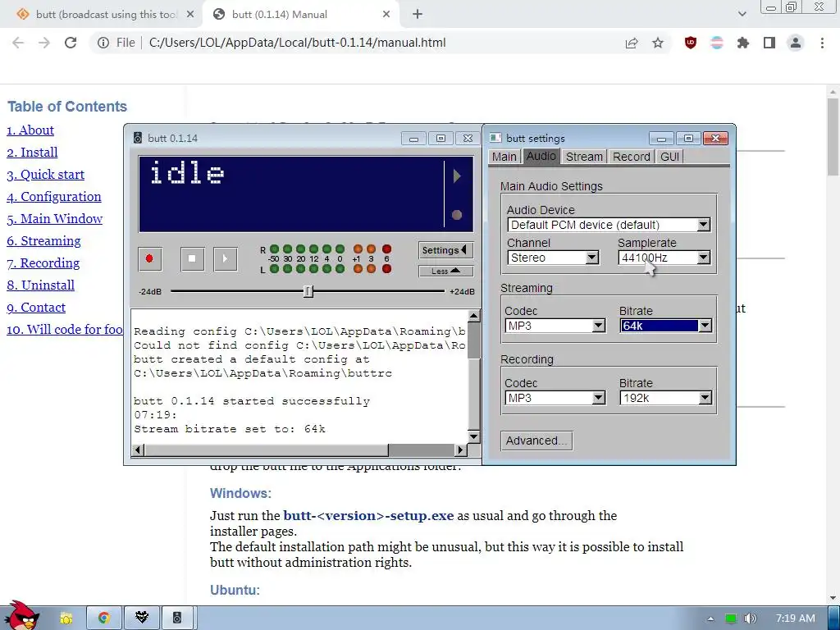840x630 pixels.
Task: Open the Chrome three-dot menu
Action: [x=822, y=43]
